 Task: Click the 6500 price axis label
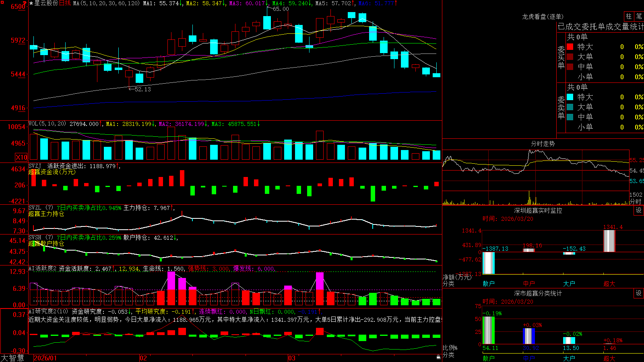18,7
